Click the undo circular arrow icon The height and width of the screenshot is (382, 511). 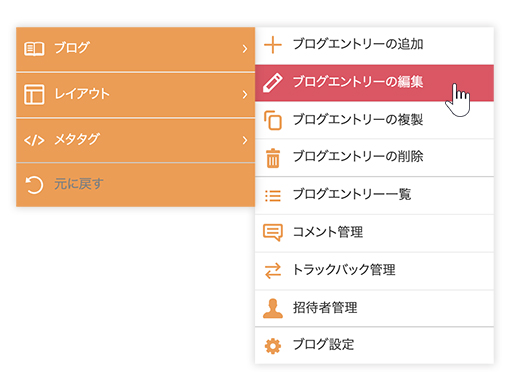tap(34, 185)
